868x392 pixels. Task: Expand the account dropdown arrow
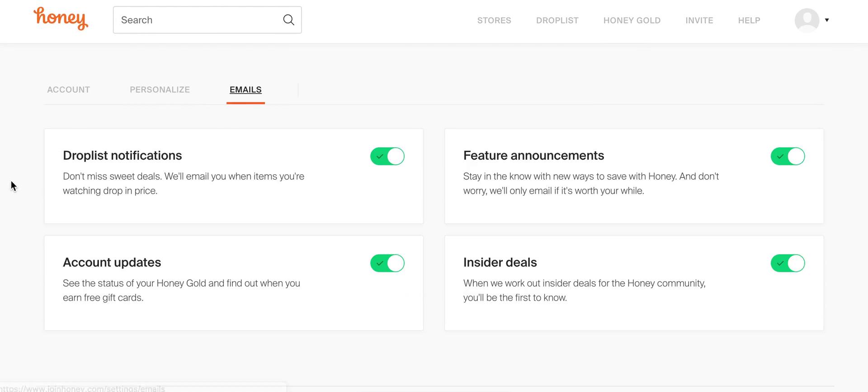(827, 20)
